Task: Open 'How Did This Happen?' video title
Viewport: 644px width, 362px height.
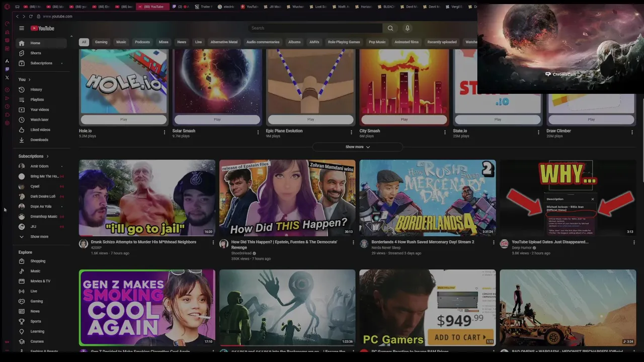Action: click(284, 244)
